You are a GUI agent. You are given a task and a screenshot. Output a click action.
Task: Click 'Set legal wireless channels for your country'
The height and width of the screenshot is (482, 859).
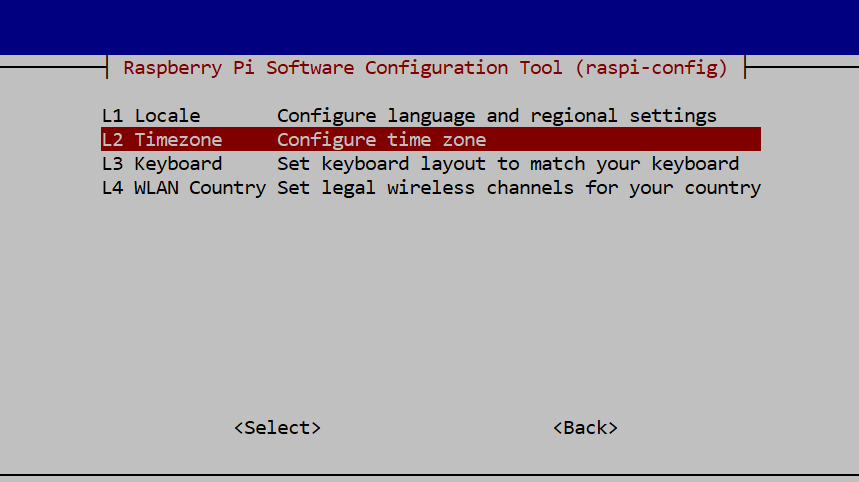pos(519,188)
